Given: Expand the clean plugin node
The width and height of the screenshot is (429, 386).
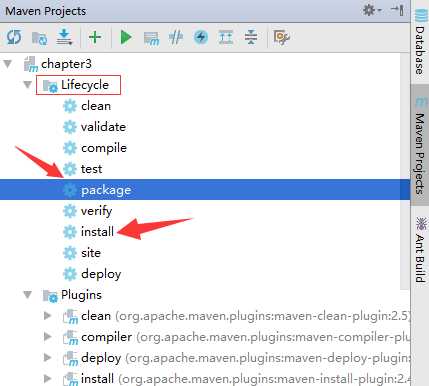Looking at the screenshot, I should [48, 316].
